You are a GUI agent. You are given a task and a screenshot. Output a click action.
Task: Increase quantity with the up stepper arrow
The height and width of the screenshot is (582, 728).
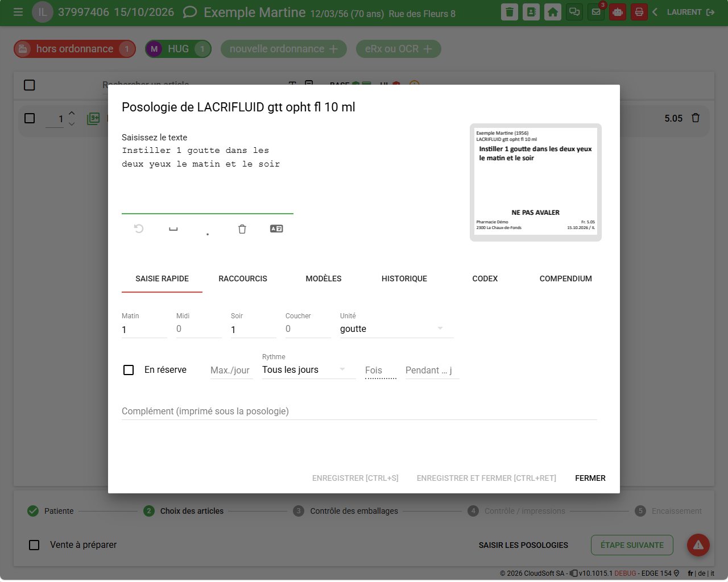(x=72, y=113)
